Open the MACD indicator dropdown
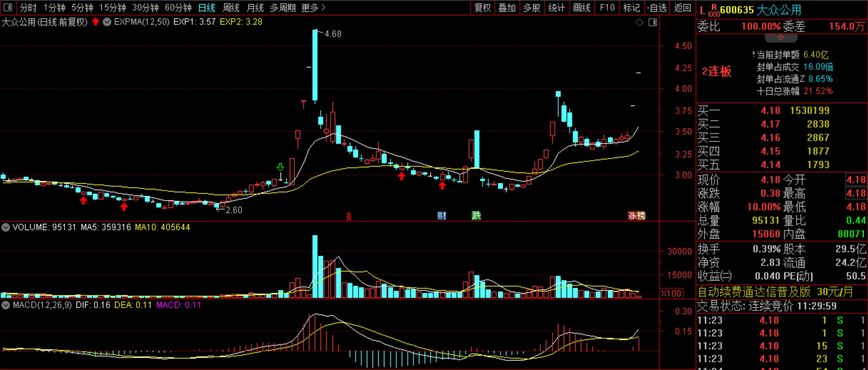The height and width of the screenshot is (370, 868). pos(6,305)
